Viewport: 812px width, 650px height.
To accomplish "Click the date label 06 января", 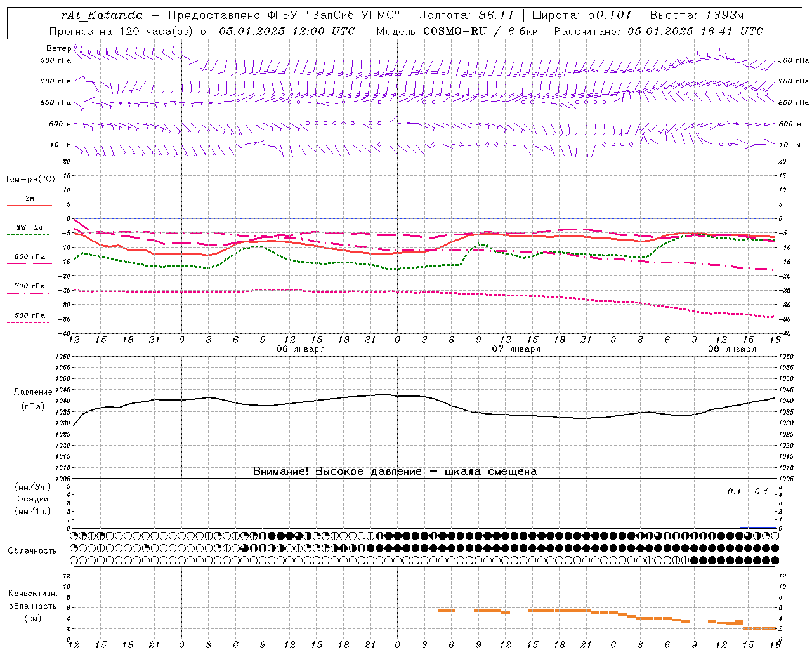I will tap(301, 349).
